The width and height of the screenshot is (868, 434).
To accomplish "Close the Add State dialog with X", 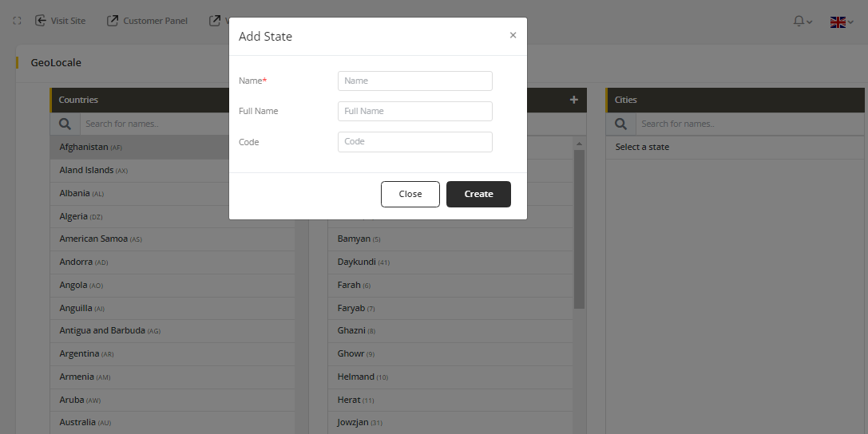I will click(513, 35).
